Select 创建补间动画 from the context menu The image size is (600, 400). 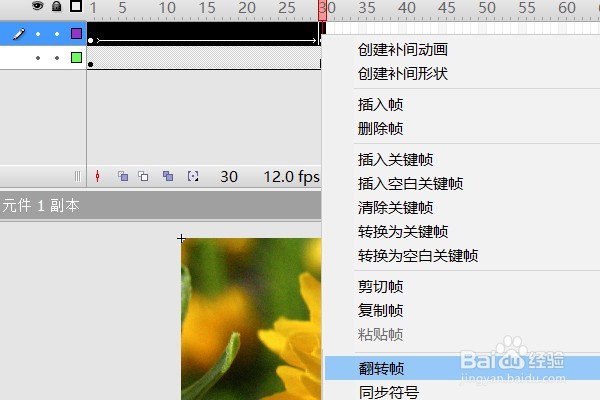403,50
